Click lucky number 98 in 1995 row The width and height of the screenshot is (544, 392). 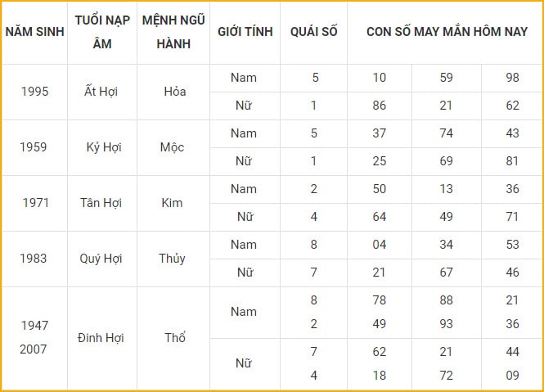(512, 78)
